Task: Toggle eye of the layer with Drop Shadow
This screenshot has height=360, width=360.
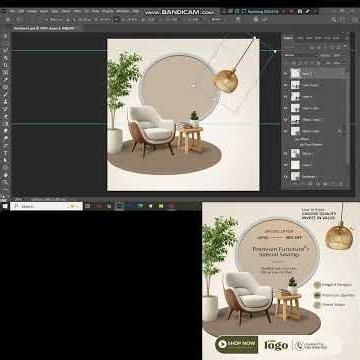Action: (x=285, y=131)
